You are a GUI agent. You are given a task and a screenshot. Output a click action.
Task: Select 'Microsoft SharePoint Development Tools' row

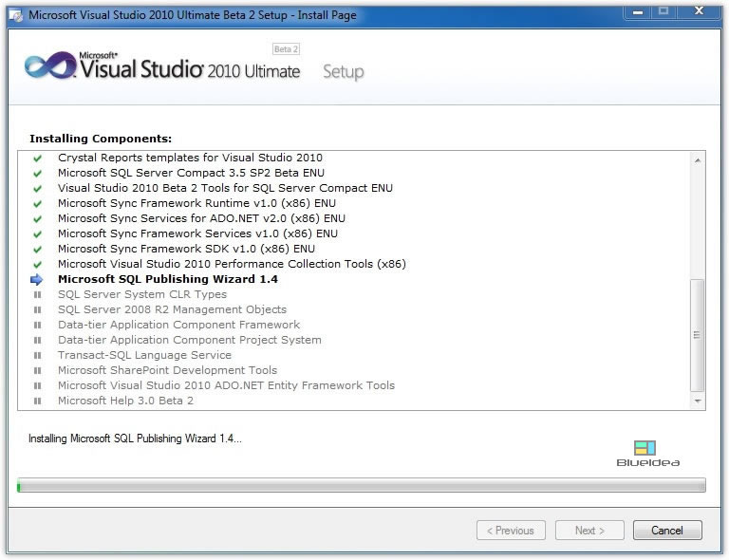pyautogui.click(x=167, y=370)
